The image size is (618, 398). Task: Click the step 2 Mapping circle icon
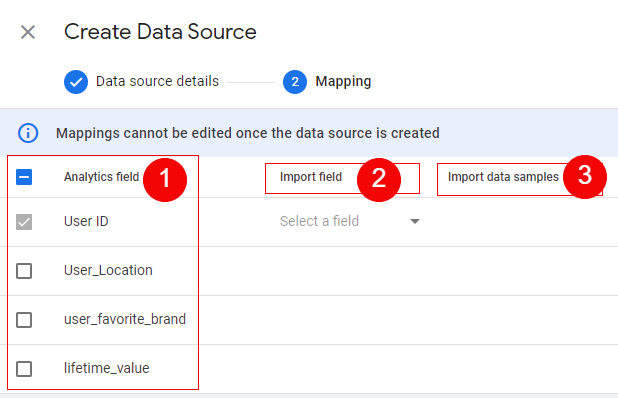[x=295, y=82]
